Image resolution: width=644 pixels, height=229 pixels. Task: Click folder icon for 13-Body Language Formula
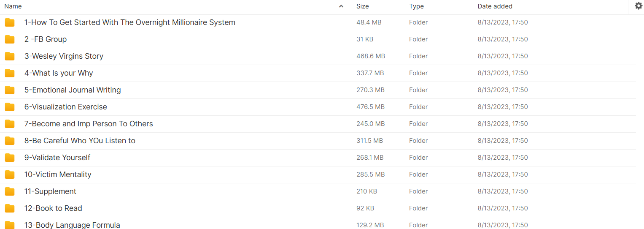10,225
